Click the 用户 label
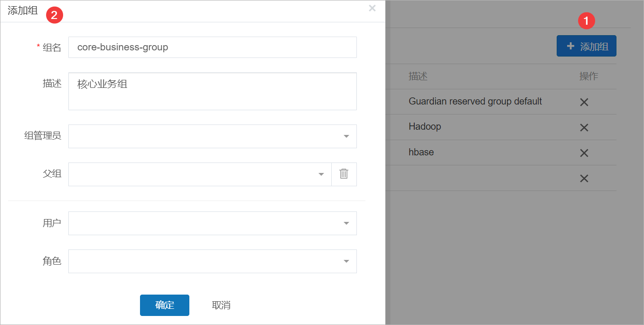644x325 pixels. coord(52,223)
